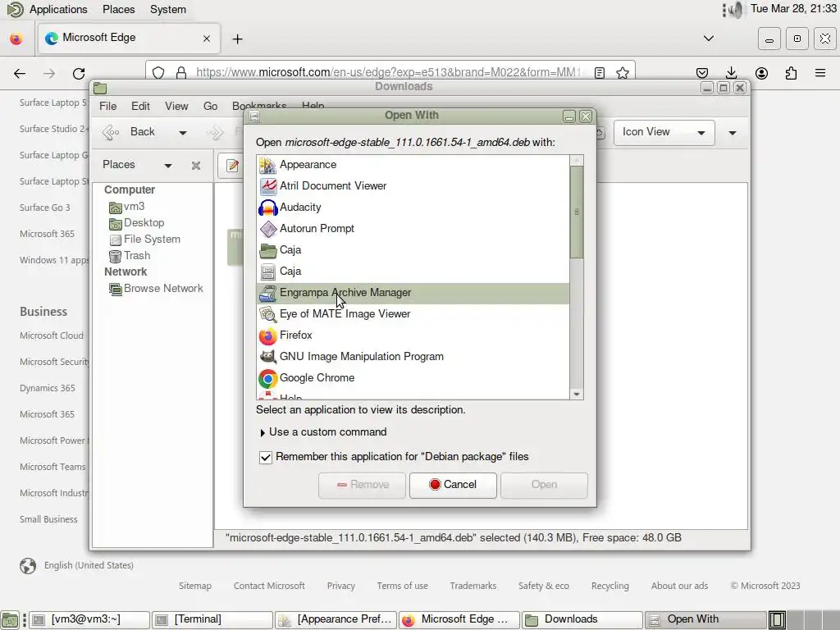
Task: Click the Remove button in dialog
Action: 362,485
